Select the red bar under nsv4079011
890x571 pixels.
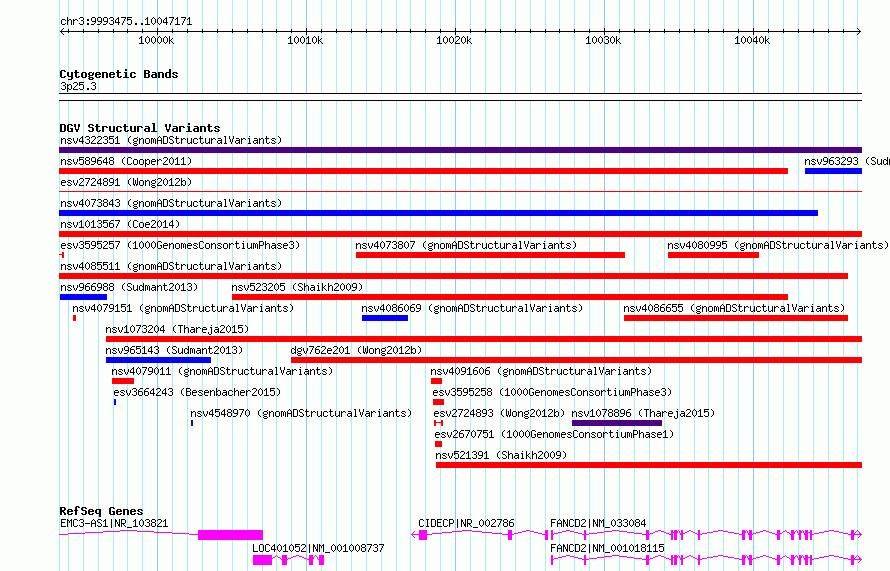123,381
